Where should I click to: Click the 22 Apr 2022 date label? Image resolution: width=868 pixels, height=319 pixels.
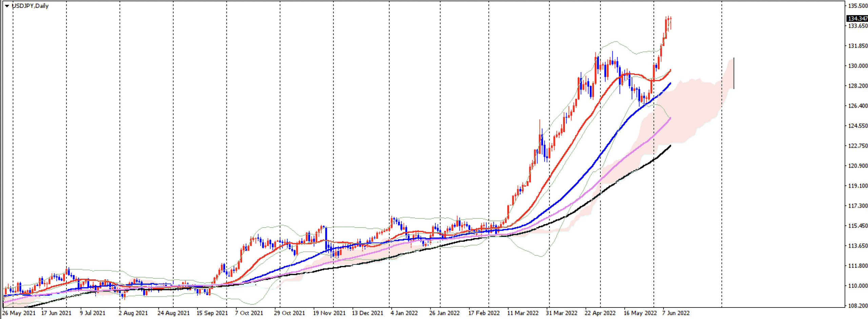tap(600, 313)
